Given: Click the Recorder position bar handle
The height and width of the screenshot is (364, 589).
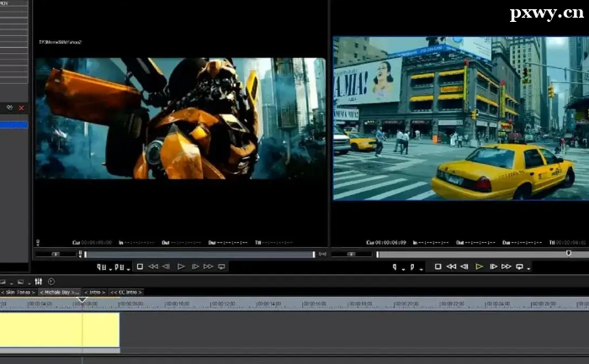Looking at the screenshot, I should coord(569,253).
